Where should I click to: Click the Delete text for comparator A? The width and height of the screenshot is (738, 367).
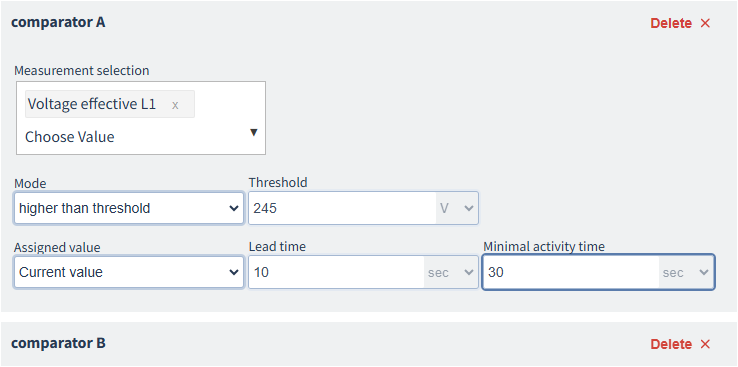click(671, 23)
